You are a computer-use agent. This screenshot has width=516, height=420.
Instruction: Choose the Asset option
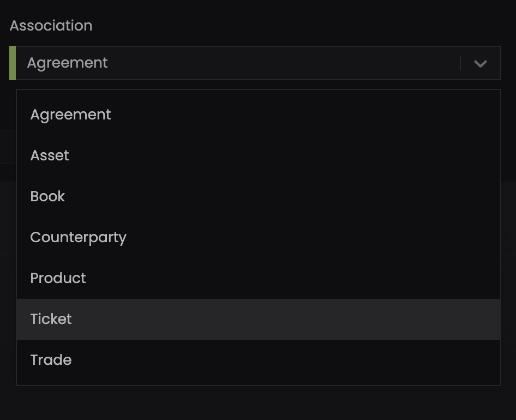coord(50,155)
